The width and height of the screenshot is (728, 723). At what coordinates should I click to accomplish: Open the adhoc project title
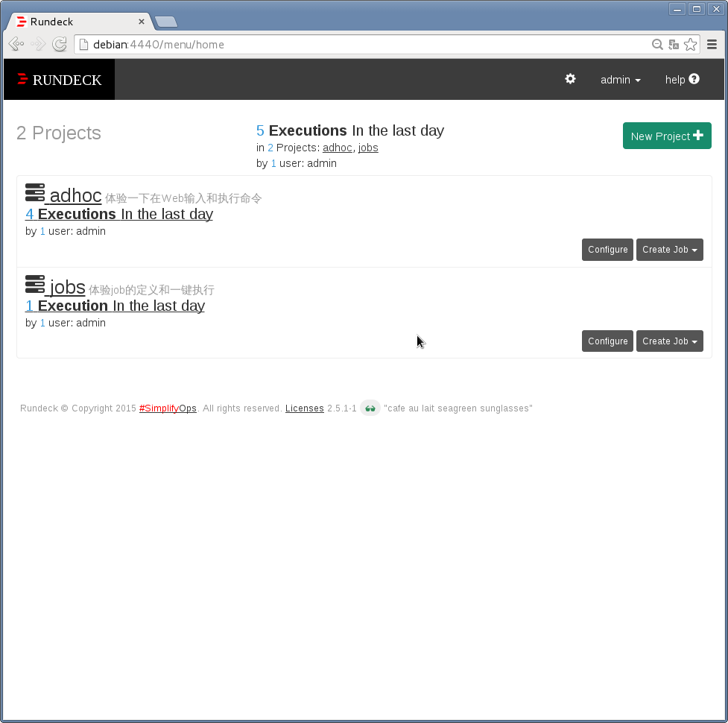(75, 195)
